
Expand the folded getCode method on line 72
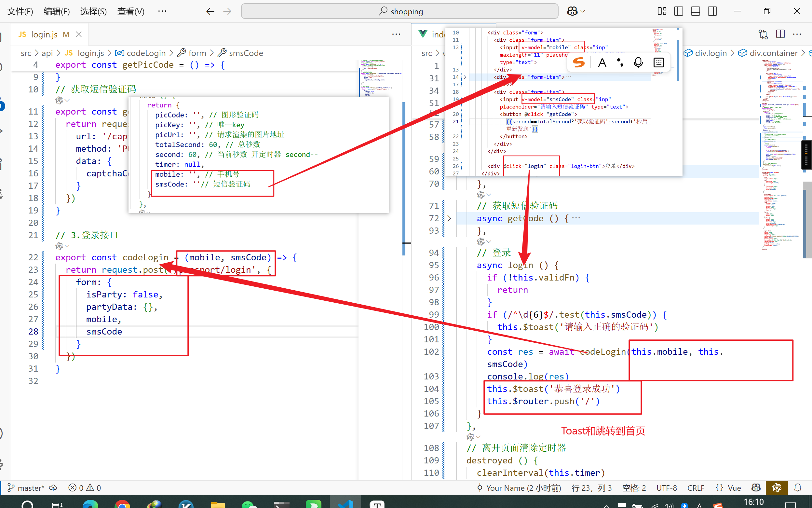pos(449,218)
